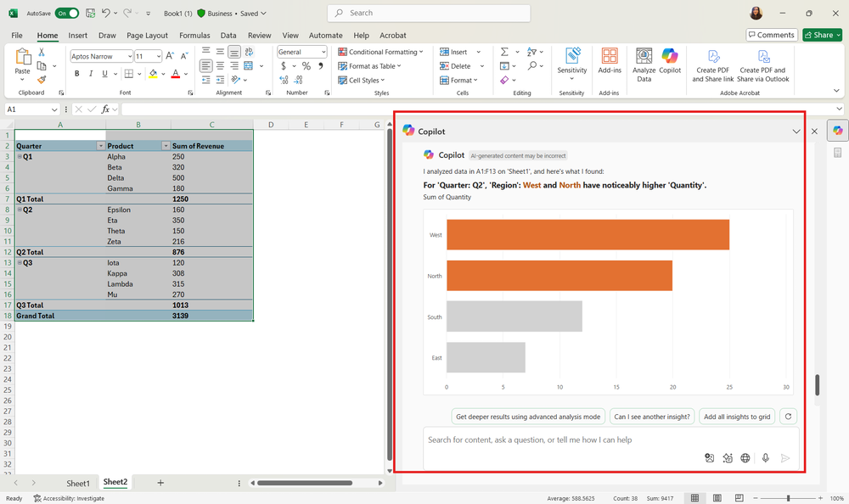
Task: Apply comma style format
Action: (321, 66)
